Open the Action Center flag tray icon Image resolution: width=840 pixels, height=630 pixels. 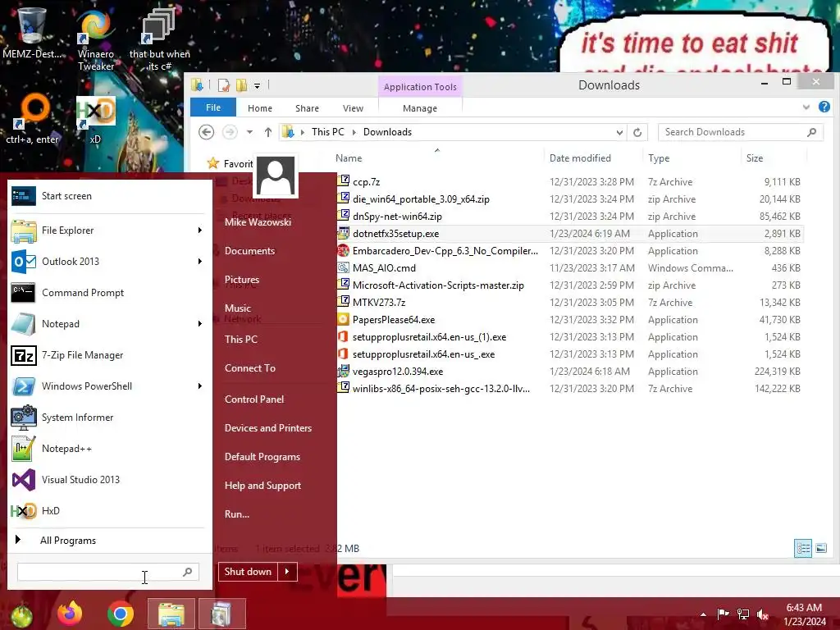[723, 614]
